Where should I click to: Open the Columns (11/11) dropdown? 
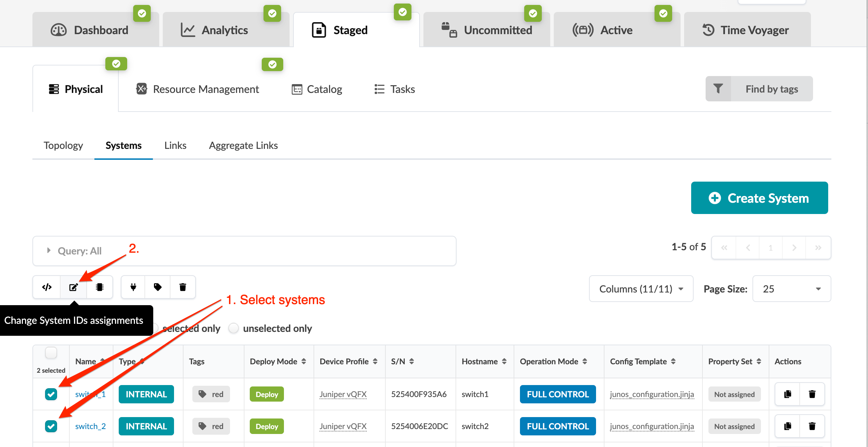(641, 289)
